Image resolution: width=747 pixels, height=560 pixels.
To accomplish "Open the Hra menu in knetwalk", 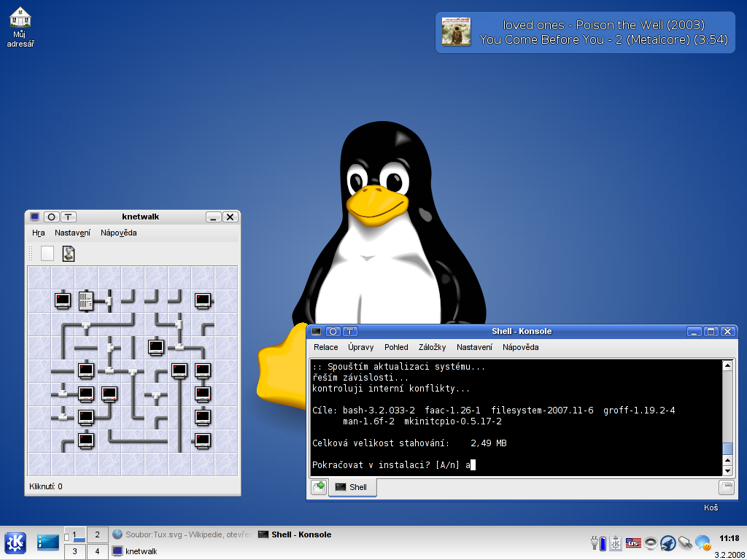I will (39, 233).
